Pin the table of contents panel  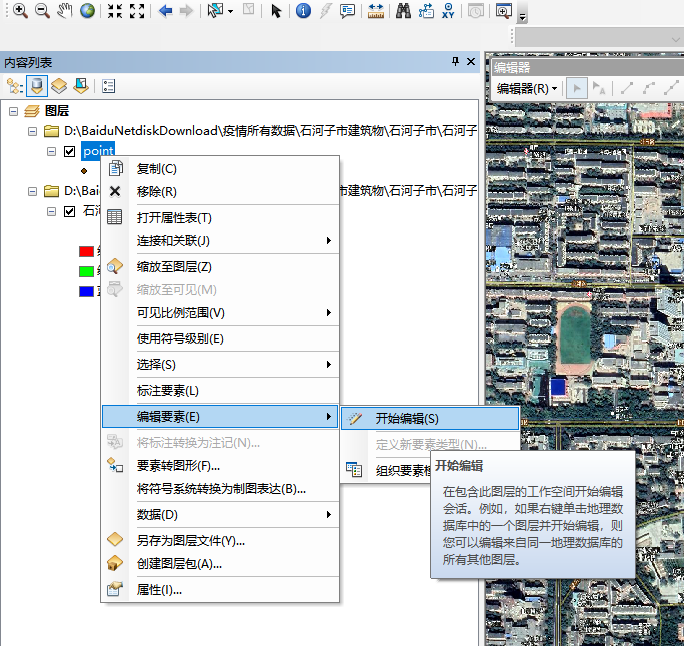pyautogui.click(x=455, y=62)
